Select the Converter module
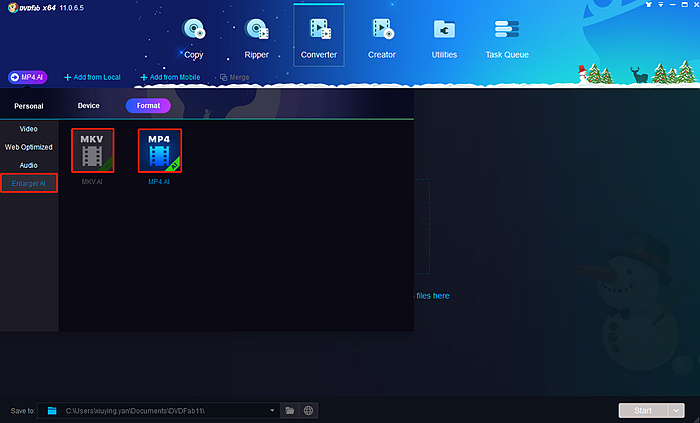The width and height of the screenshot is (700, 423). 319,36
